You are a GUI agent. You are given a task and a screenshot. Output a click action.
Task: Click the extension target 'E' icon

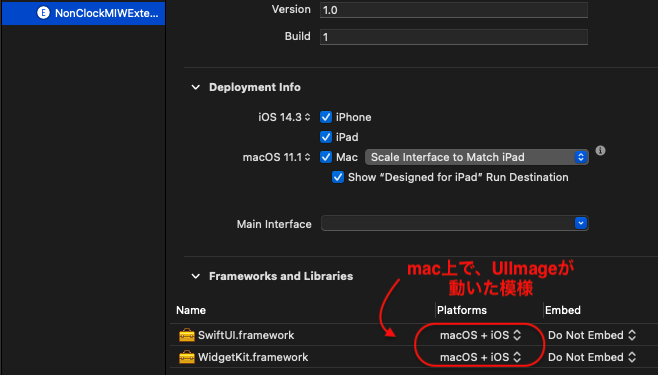[43, 13]
